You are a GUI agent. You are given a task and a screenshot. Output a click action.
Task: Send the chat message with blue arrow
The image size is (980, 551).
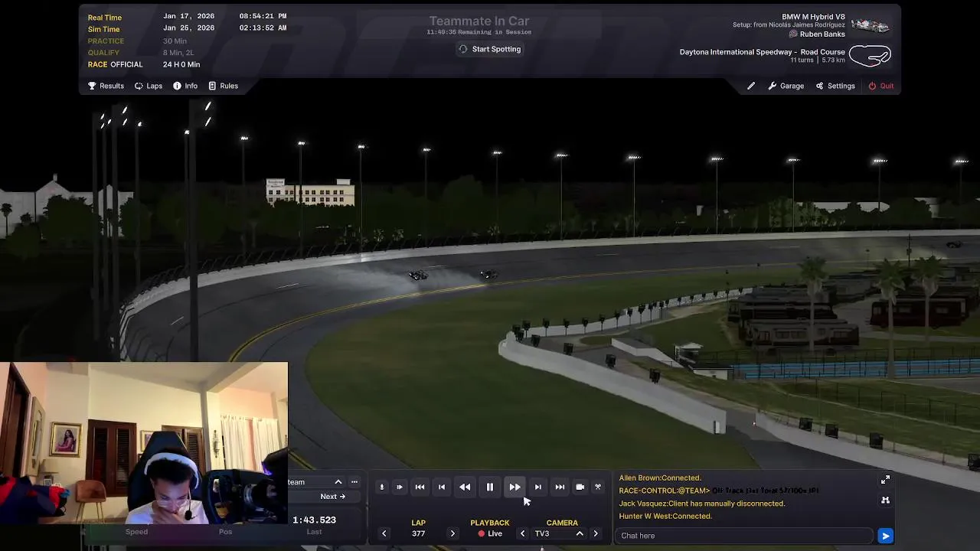pyautogui.click(x=885, y=536)
